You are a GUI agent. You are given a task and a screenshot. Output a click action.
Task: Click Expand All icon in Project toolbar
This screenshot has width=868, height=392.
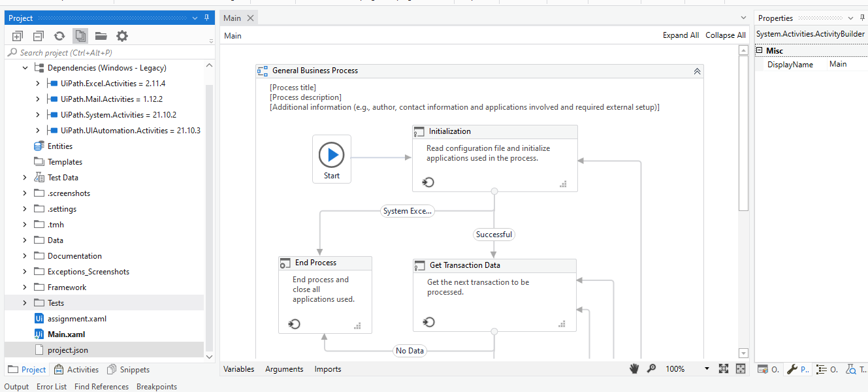18,35
